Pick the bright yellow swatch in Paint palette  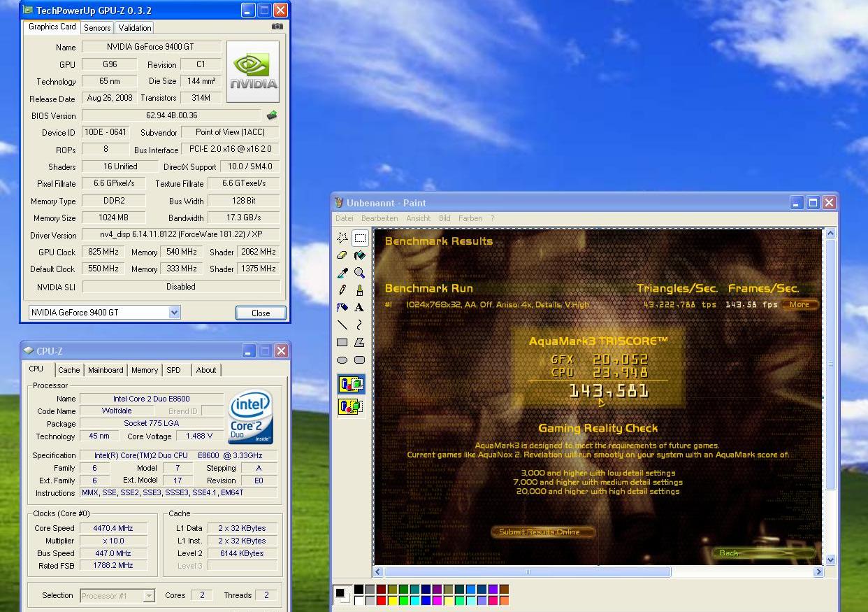(392, 600)
